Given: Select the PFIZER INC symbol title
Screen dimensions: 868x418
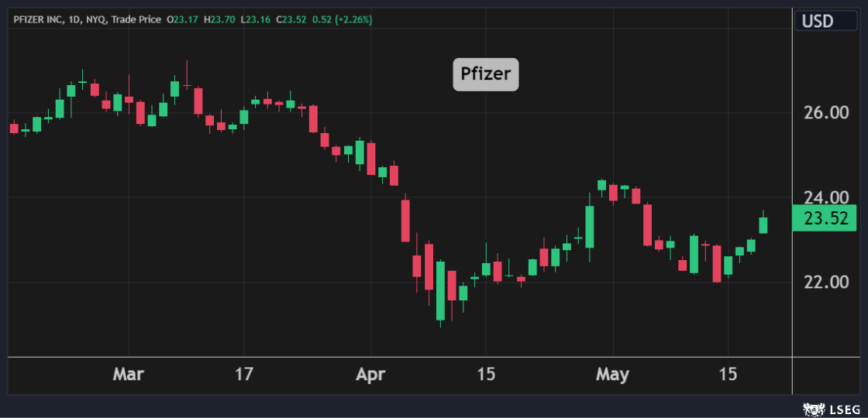Looking at the screenshot, I should point(40,19).
